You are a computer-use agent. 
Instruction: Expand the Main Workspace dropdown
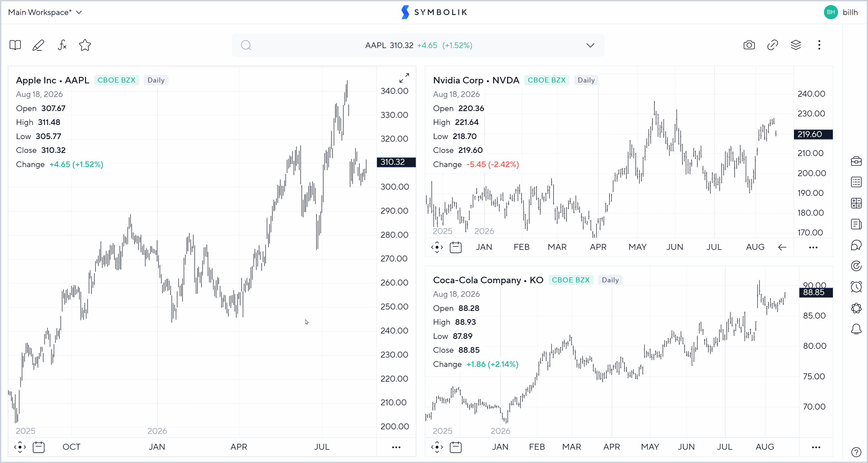(x=45, y=12)
